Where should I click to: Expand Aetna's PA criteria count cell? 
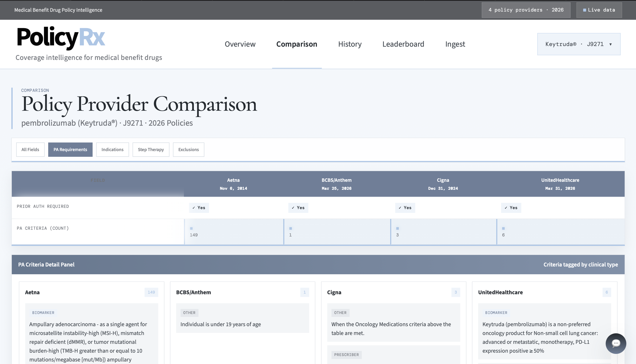click(x=234, y=232)
